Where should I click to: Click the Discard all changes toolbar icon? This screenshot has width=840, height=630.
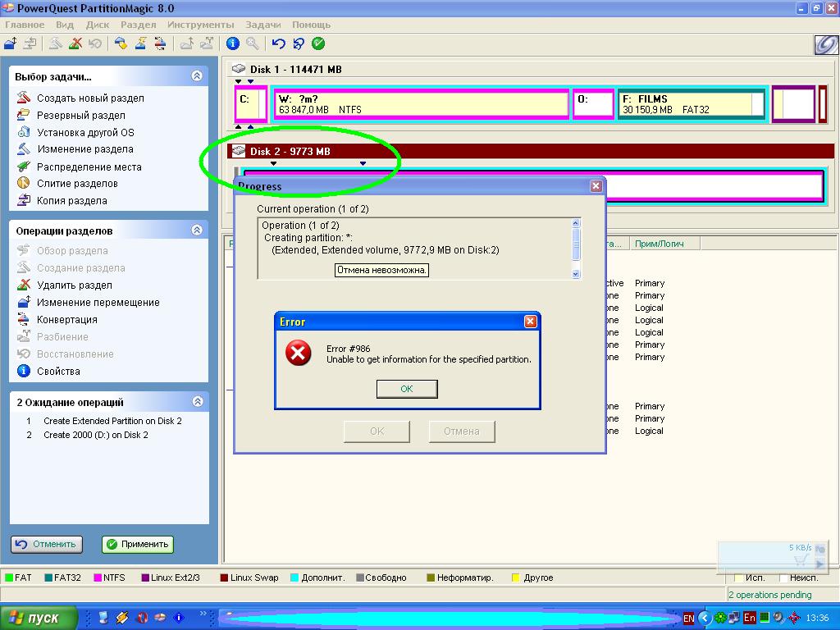299,43
